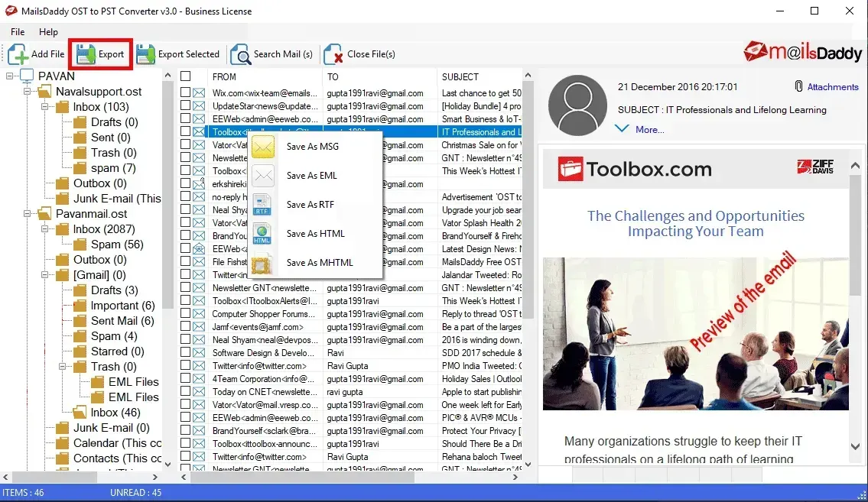Choose Save As HTML from the context menu

point(316,234)
